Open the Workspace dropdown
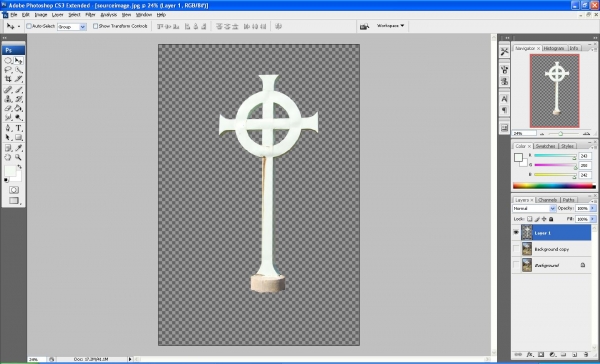The width and height of the screenshot is (600, 364). [390, 26]
